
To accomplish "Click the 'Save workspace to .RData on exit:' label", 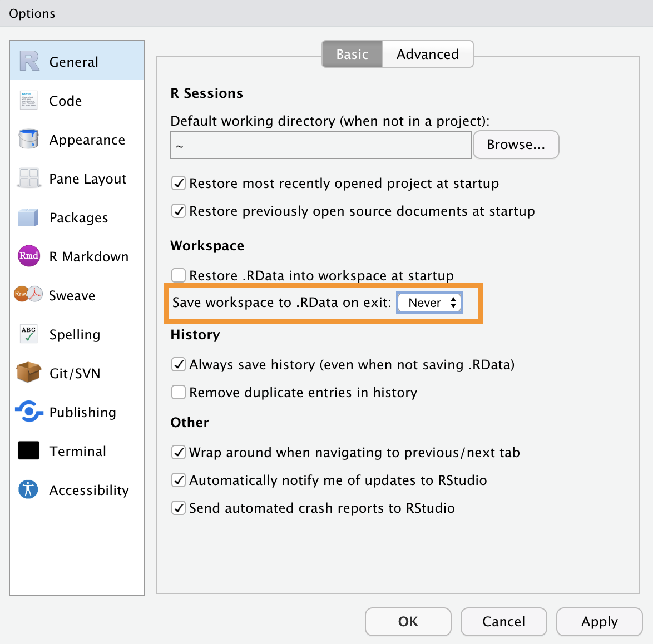I will (x=282, y=303).
